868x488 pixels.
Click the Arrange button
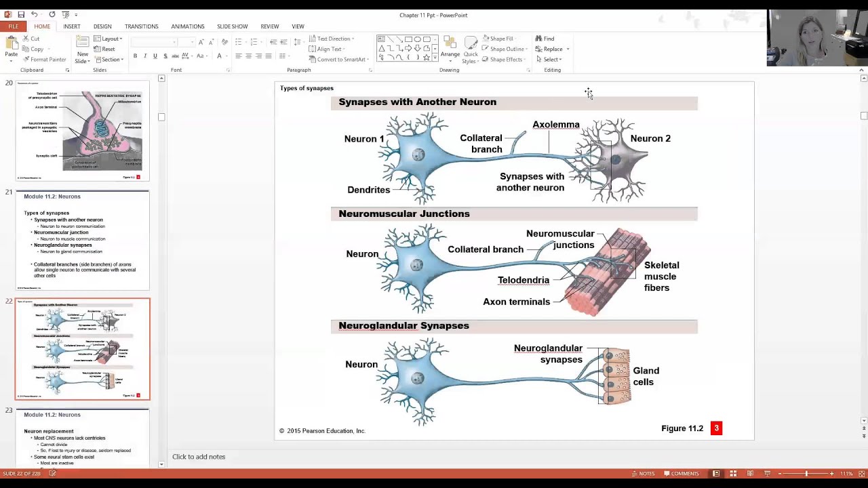450,48
